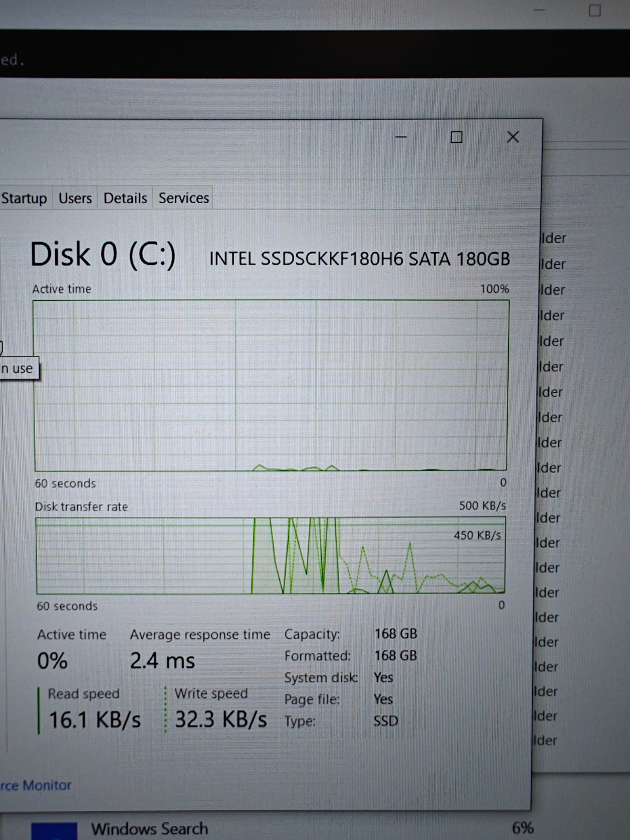Viewport: 630px width, 840px height.
Task: Click the Type SSD value
Action: [x=386, y=721]
